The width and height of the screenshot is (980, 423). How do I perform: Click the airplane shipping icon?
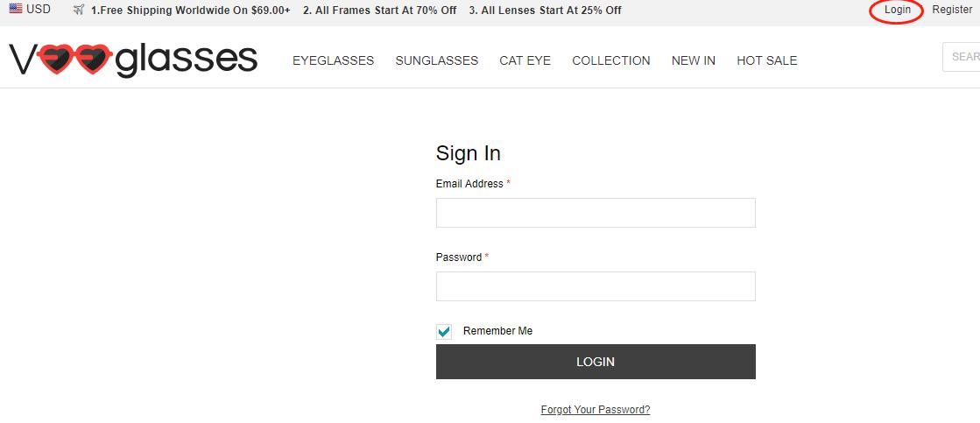point(79,10)
